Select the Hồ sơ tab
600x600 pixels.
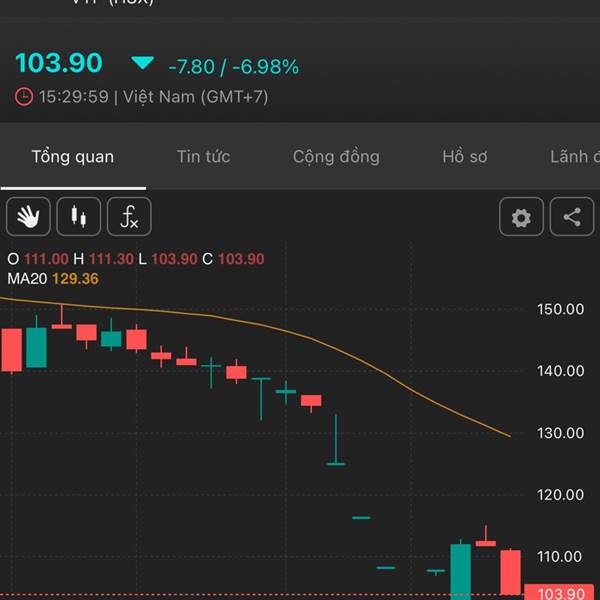[465, 157]
